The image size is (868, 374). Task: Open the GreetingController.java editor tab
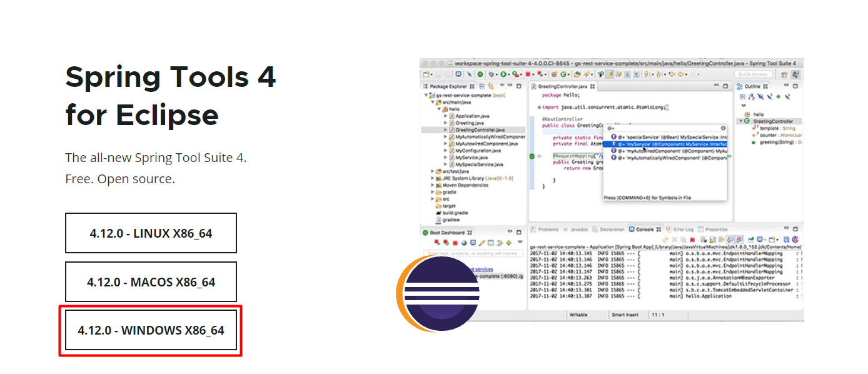coord(563,86)
